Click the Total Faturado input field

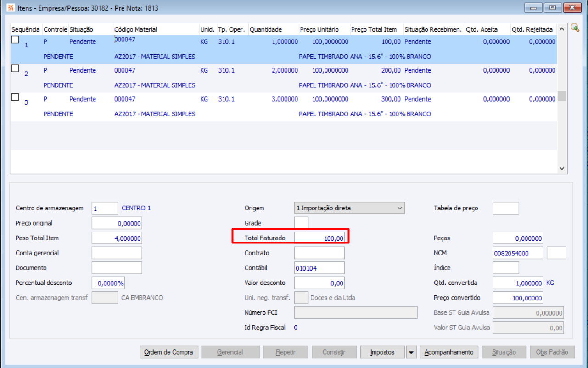[319, 238]
